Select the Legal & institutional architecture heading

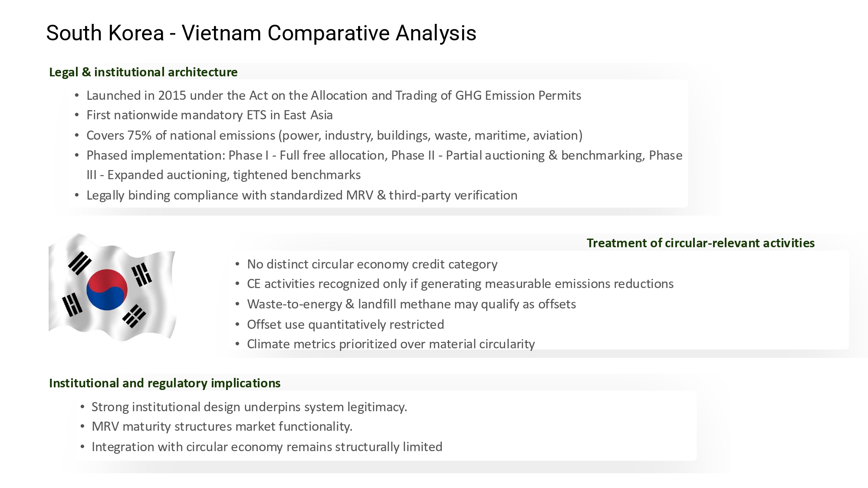[x=143, y=72]
